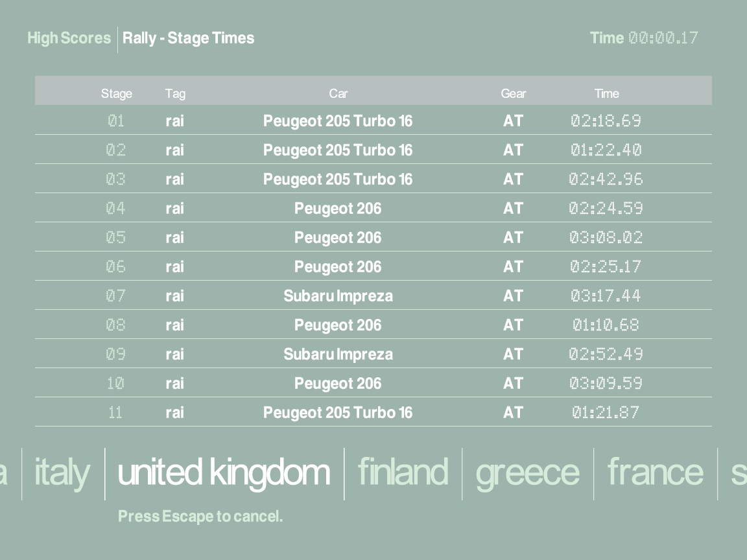The image size is (747, 560).
Task: Select the stage 02 number cell
Action: click(x=116, y=150)
